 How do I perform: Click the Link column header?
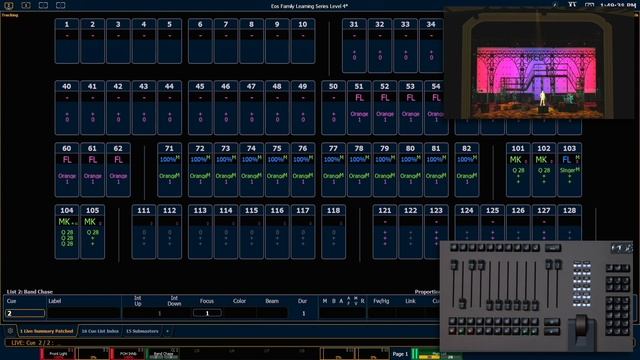[410, 301]
